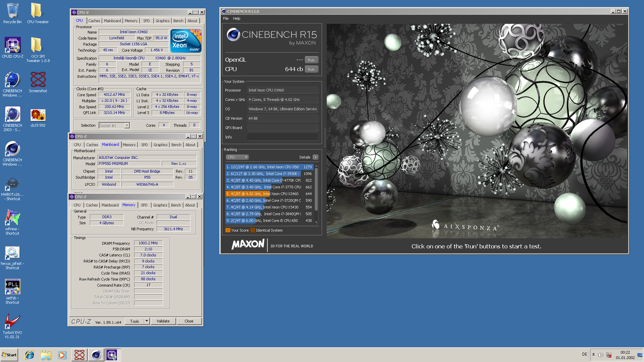The image size is (644, 362).
Task: Launch the wPrime Shortcut icon
Action: [12, 222]
